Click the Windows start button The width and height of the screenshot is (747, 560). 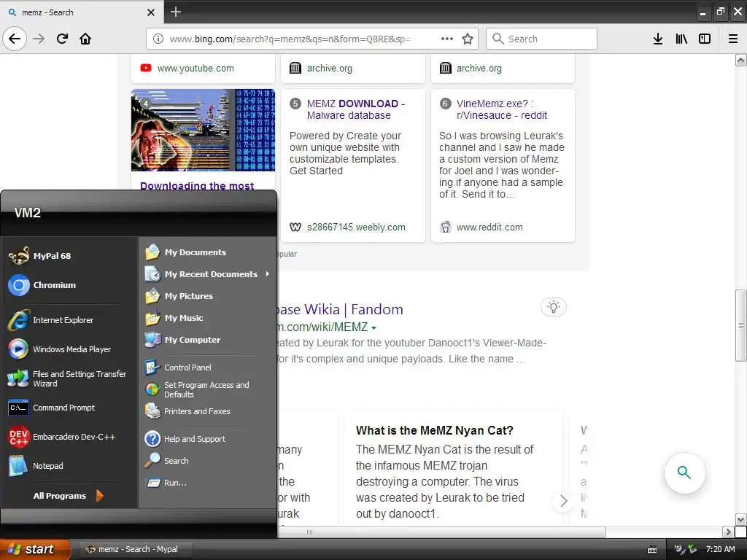click(35, 549)
